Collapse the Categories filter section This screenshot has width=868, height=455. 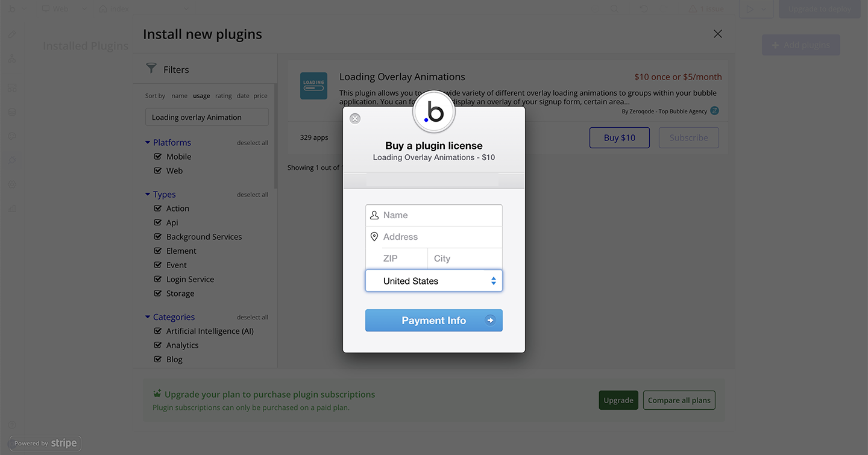[x=148, y=317]
